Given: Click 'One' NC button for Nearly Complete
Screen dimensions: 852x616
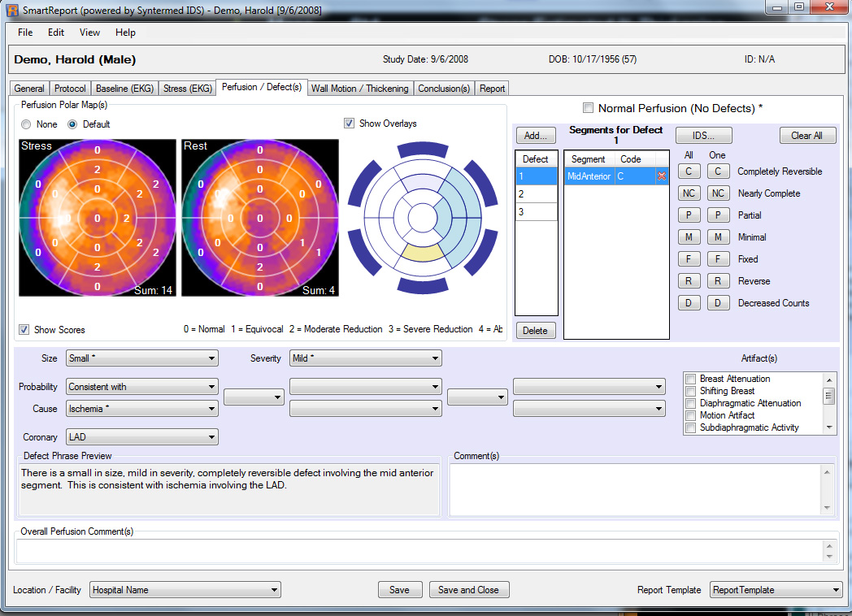Looking at the screenshot, I should click(718, 193).
